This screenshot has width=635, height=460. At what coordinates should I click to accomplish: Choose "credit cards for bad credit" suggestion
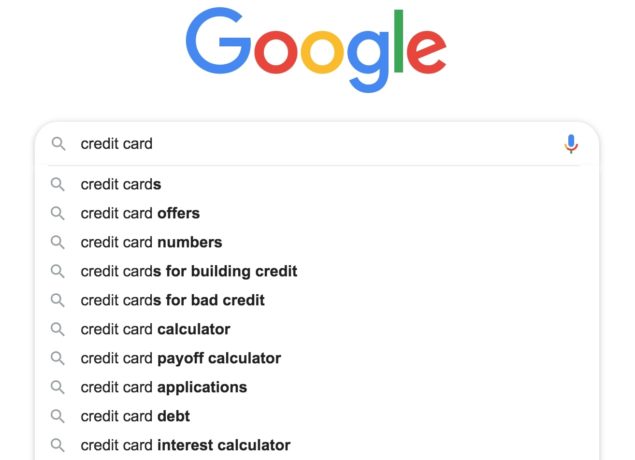(x=172, y=300)
